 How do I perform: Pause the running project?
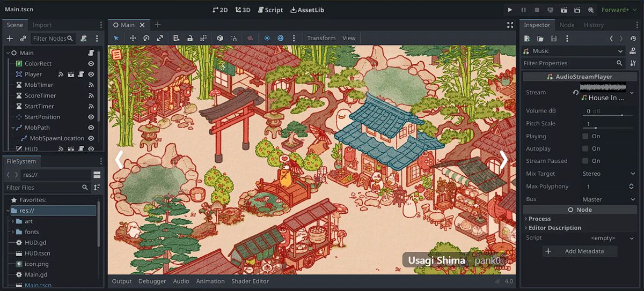(523, 10)
